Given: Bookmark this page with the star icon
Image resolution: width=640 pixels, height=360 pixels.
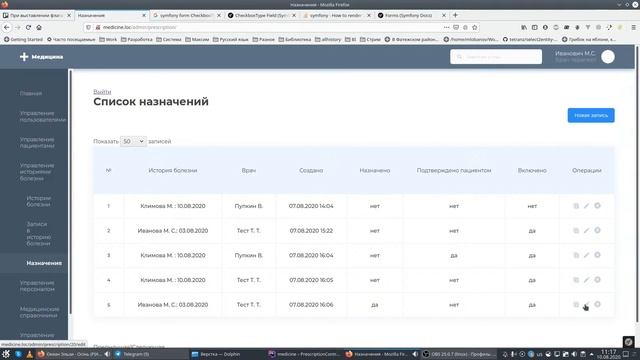Looking at the screenshot, I should [474, 27].
